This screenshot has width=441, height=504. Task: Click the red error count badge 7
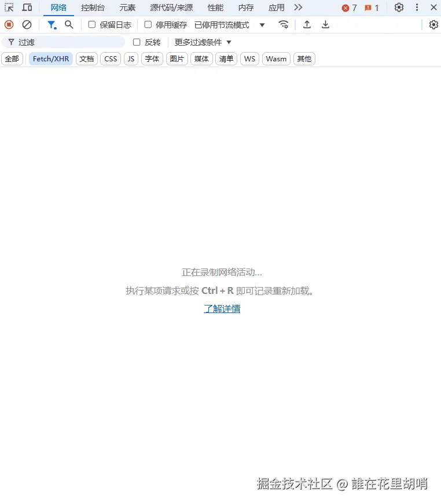(x=350, y=8)
